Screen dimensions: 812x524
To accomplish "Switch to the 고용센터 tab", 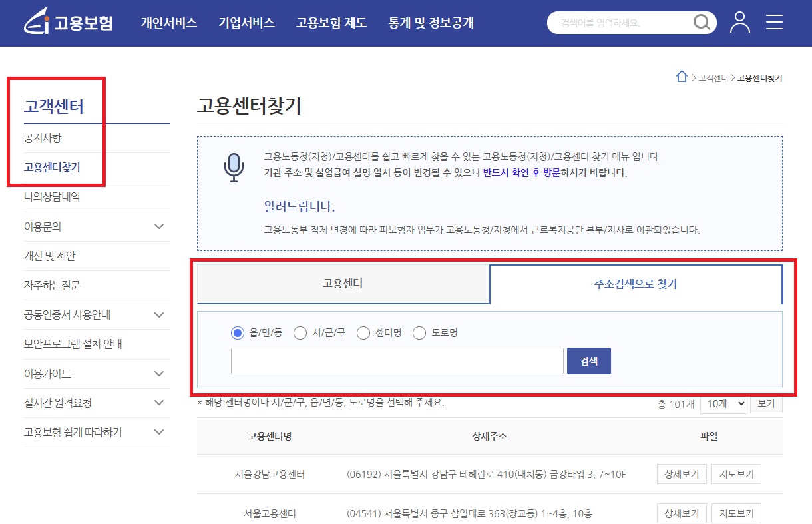I will tap(343, 284).
